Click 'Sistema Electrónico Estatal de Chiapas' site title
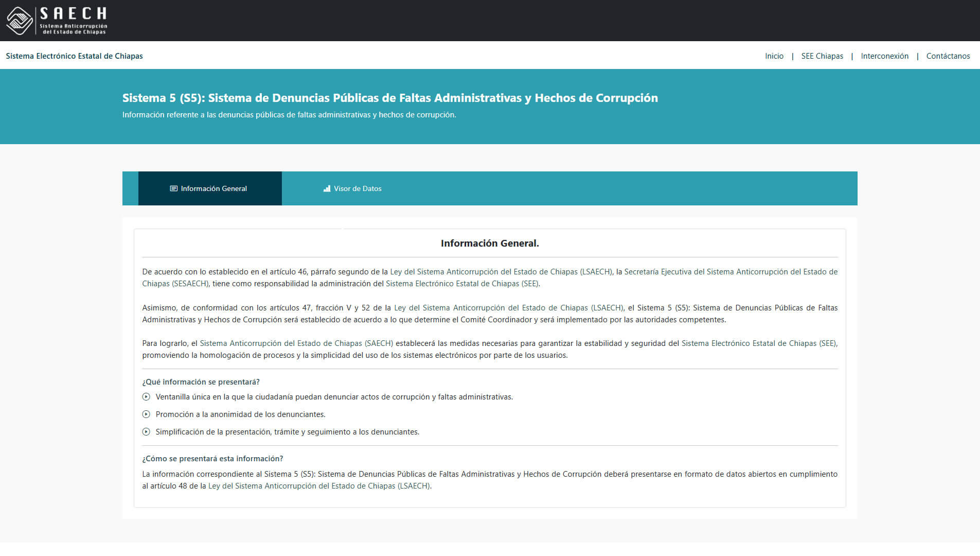This screenshot has height=556, width=980. pyautogui.click(x=75, y=56)
